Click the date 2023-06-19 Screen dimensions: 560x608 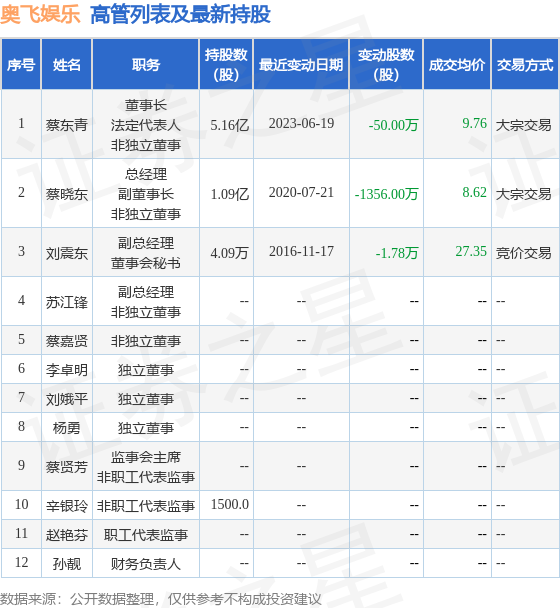point(301,124)
